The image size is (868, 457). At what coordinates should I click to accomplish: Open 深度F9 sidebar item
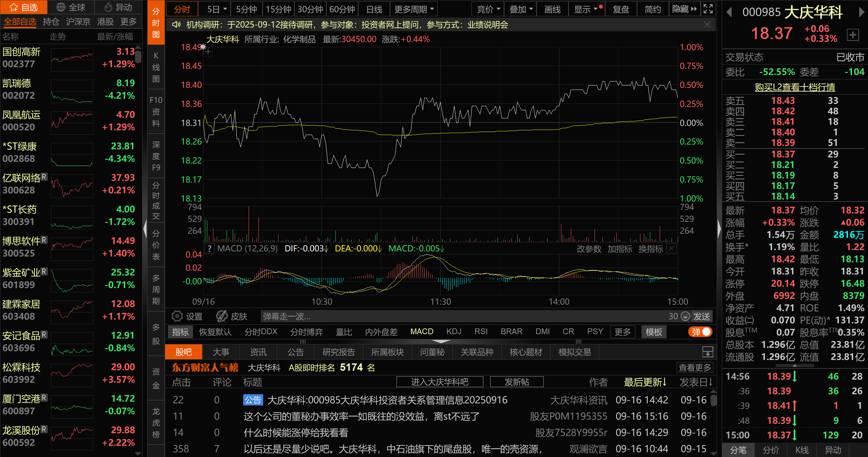click(156, 156)
